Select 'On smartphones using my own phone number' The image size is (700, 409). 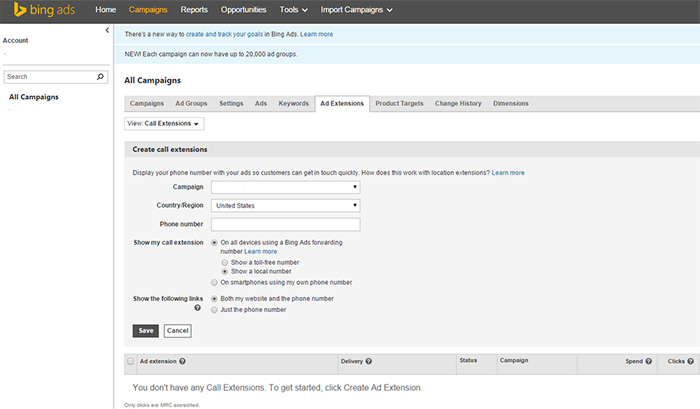coord(214,282)
